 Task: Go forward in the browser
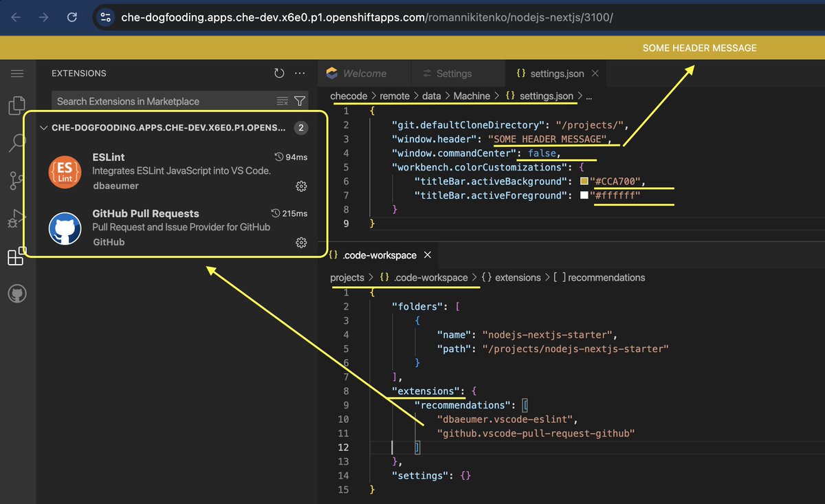[44, 17]
